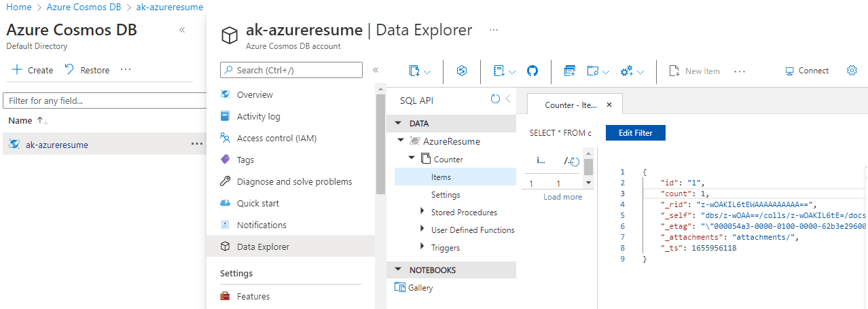The height and width of the screenshot is (309, 868).
Task: Expand Triggers node
Action: pos(423,247)
